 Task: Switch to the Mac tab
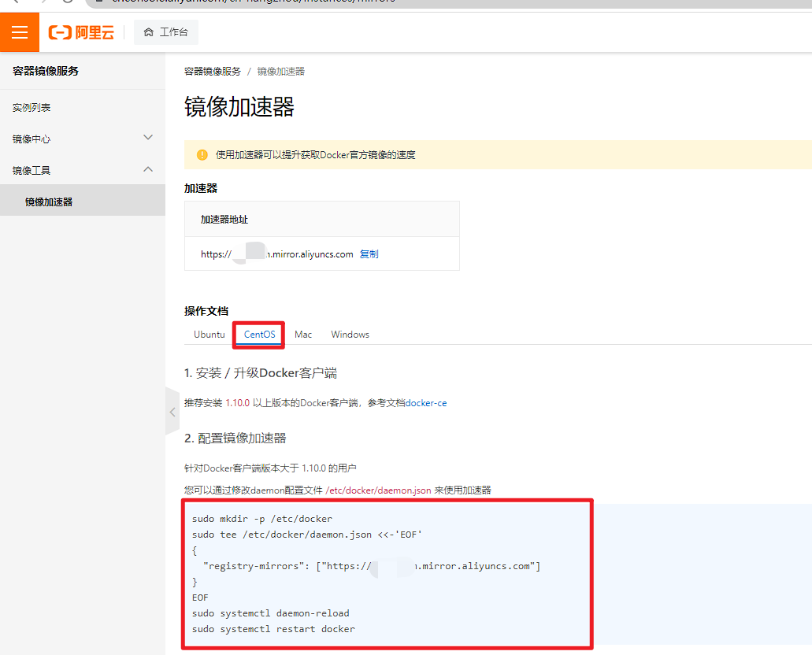tap(303, 335)
